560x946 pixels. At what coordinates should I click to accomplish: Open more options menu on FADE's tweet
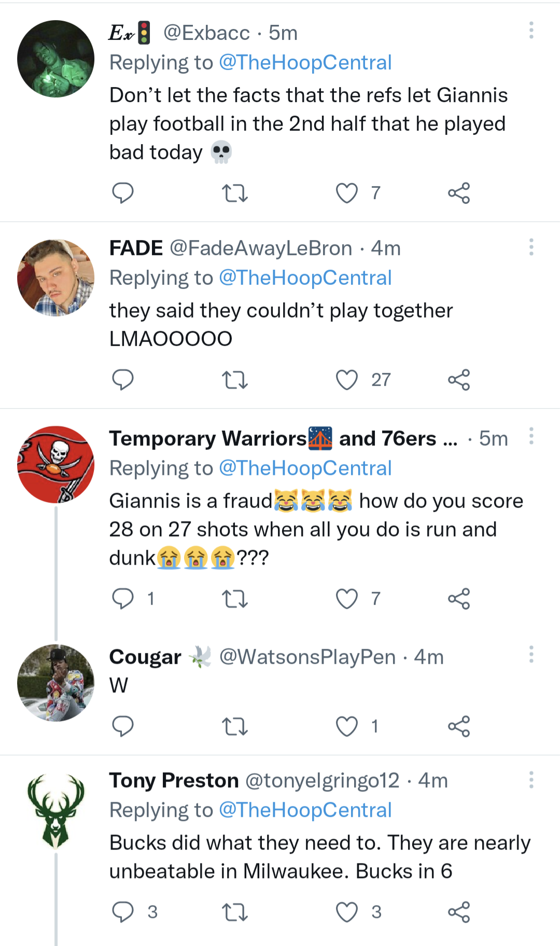531,247
